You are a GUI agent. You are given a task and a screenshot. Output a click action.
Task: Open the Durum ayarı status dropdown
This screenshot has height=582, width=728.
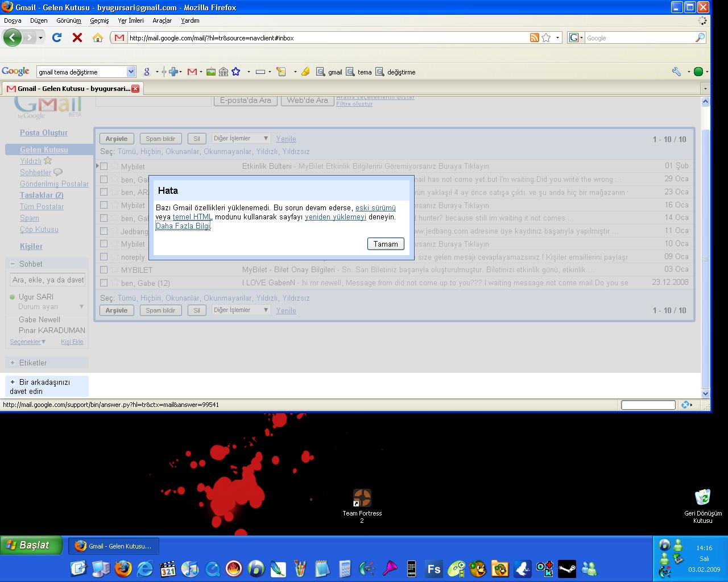[81, 306]
